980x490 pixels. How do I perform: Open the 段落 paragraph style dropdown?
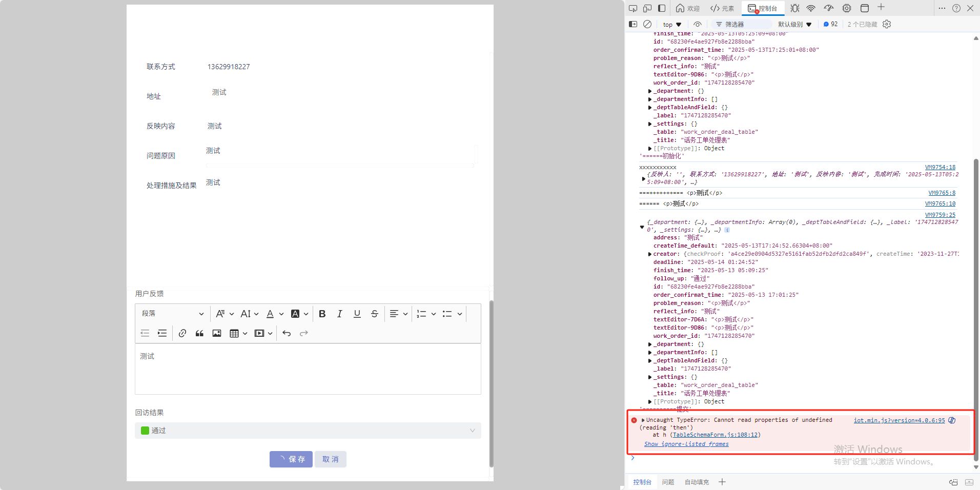[x=172, y=314]
